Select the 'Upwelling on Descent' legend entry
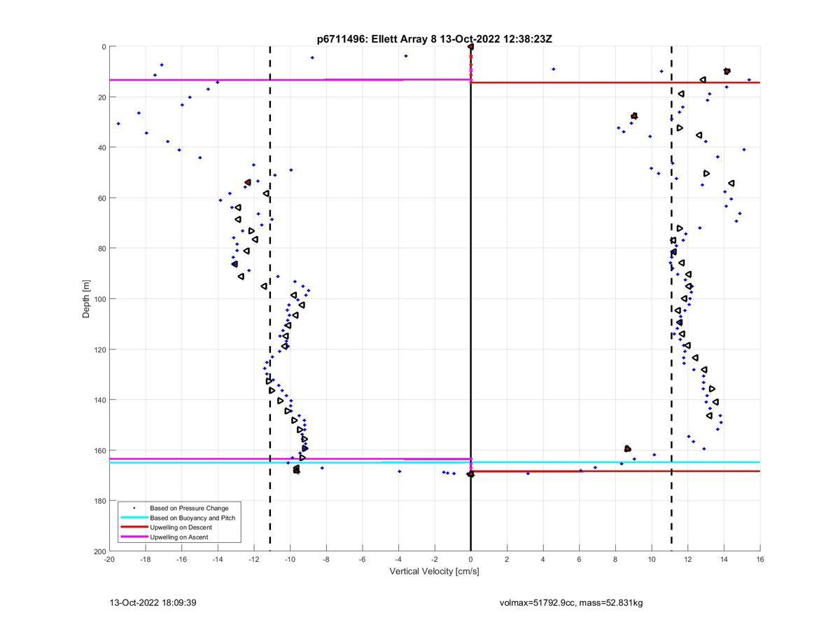 (x=181, y=528)
